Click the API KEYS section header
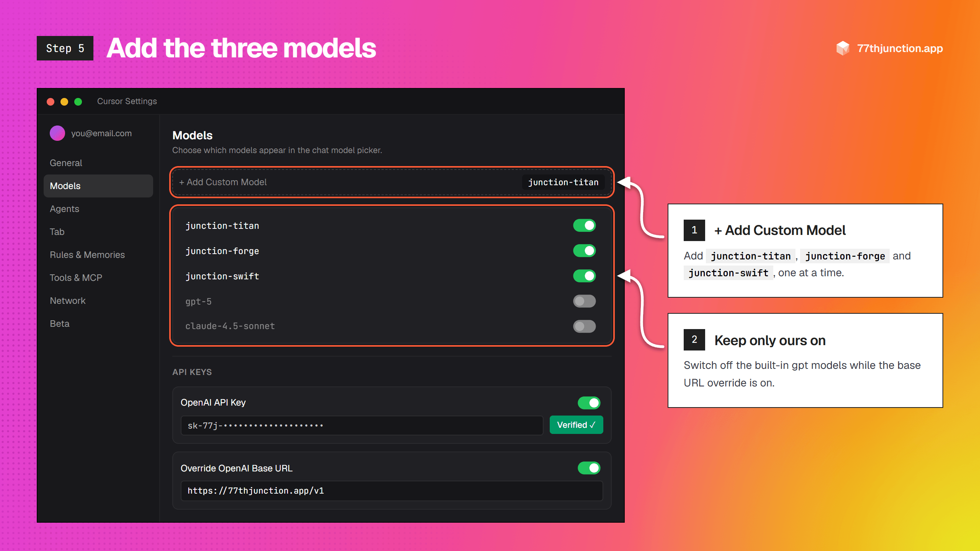 coord(192,372)
